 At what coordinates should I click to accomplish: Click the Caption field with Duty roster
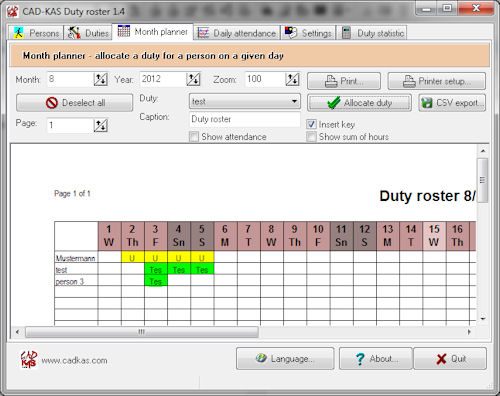pyautogui.click(x=245, y=119)
